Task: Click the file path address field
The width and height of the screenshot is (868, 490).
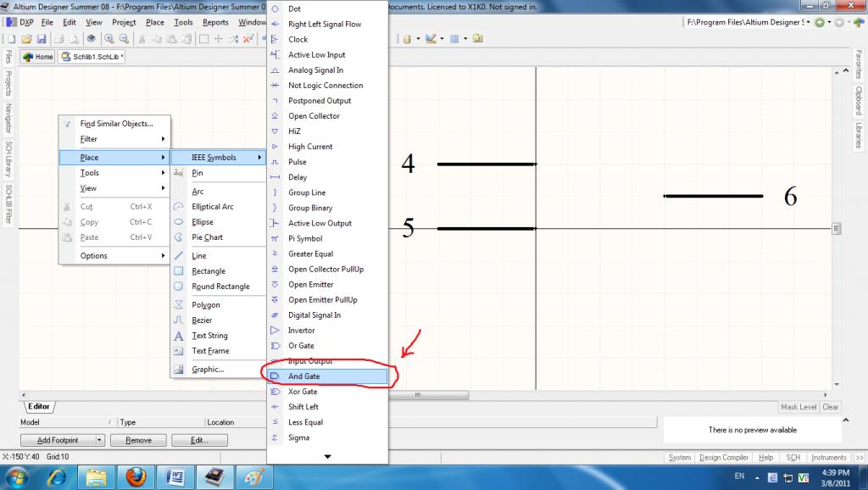Action: (x=745, y=22)
